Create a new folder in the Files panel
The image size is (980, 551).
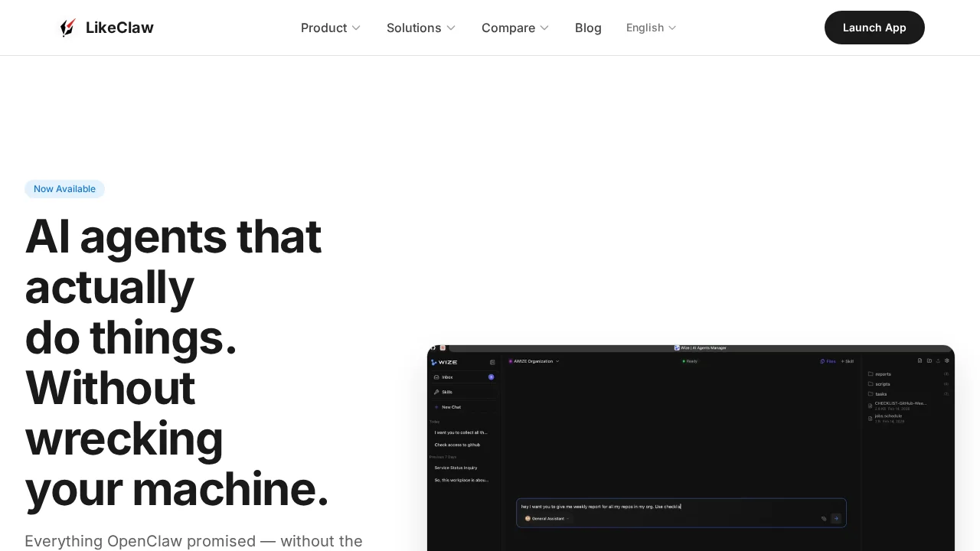click(x=929, y=360)
